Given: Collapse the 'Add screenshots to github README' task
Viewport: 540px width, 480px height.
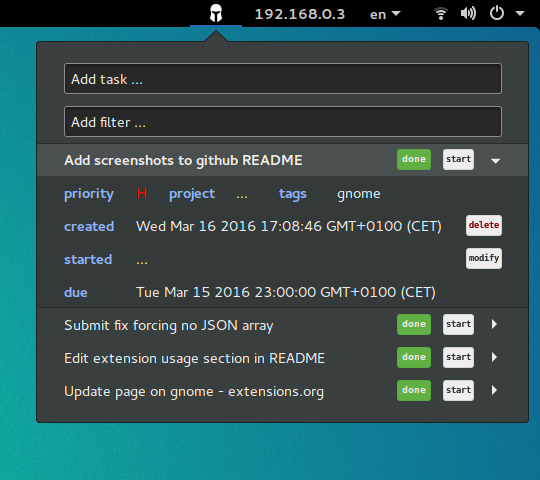Looking at the screenshot, I should coord(496,160).
